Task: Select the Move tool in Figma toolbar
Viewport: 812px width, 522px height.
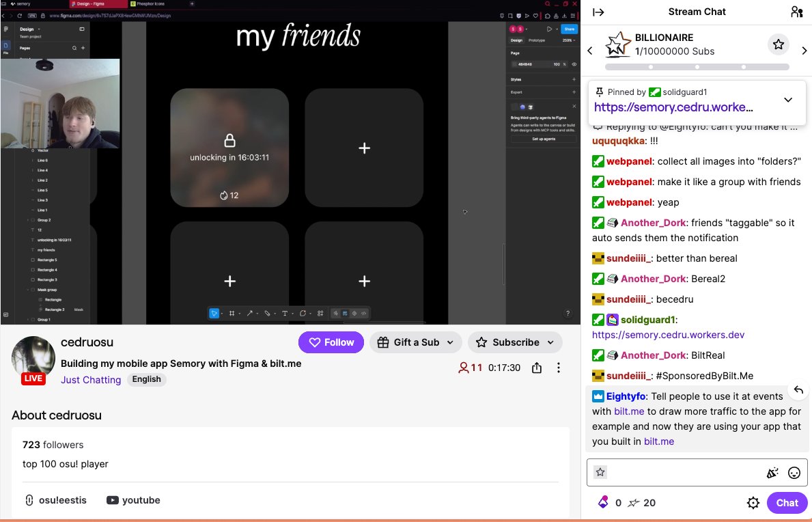Action: coord(214,314)
